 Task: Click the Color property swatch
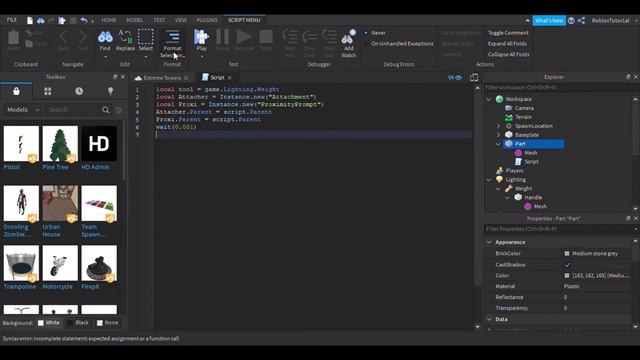click(567, 276)
